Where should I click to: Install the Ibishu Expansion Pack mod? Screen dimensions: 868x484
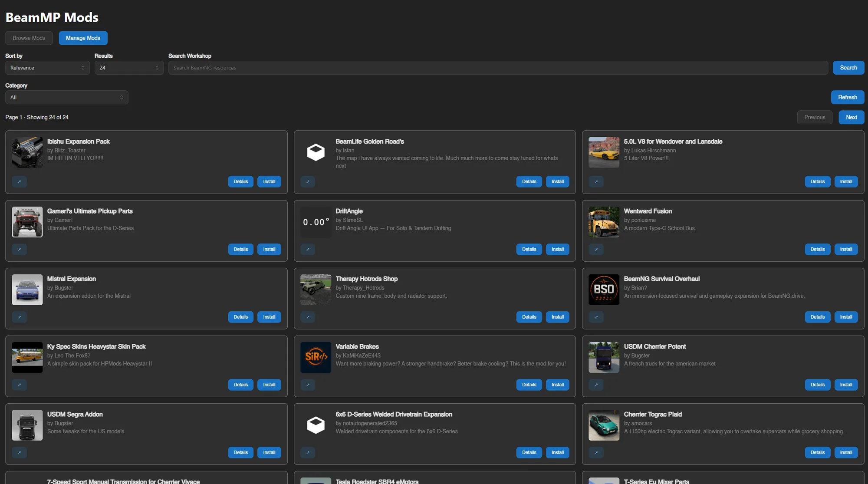pos(269,181)
